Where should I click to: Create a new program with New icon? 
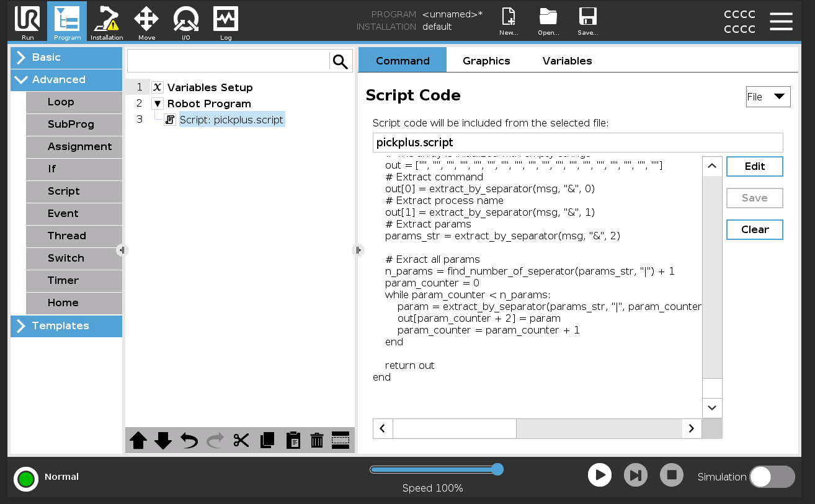pos(509,22)
